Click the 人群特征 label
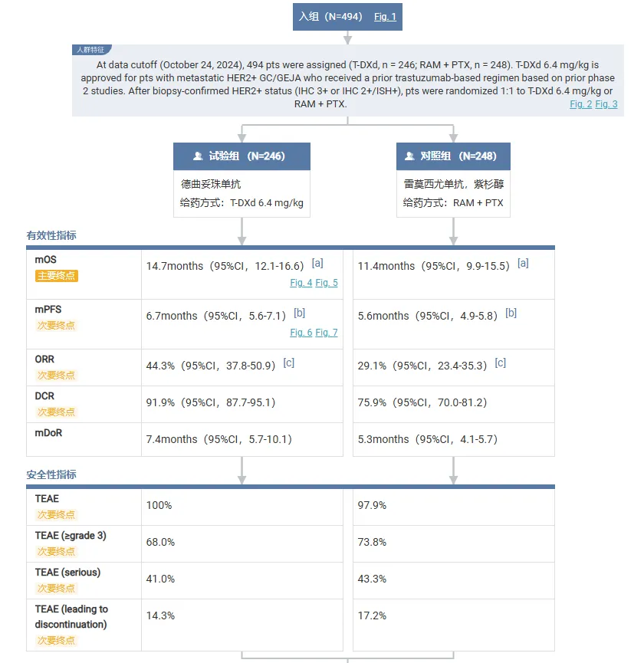 pyautogui.click(x=89, y=49)
